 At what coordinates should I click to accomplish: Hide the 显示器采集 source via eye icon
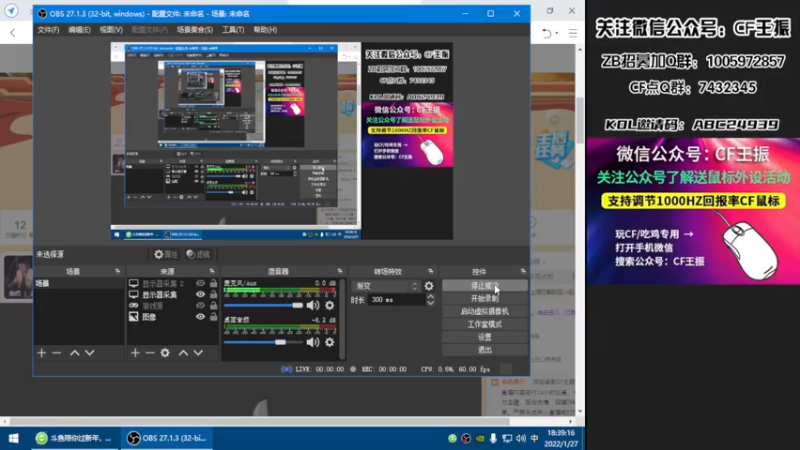tap(200, 294)
